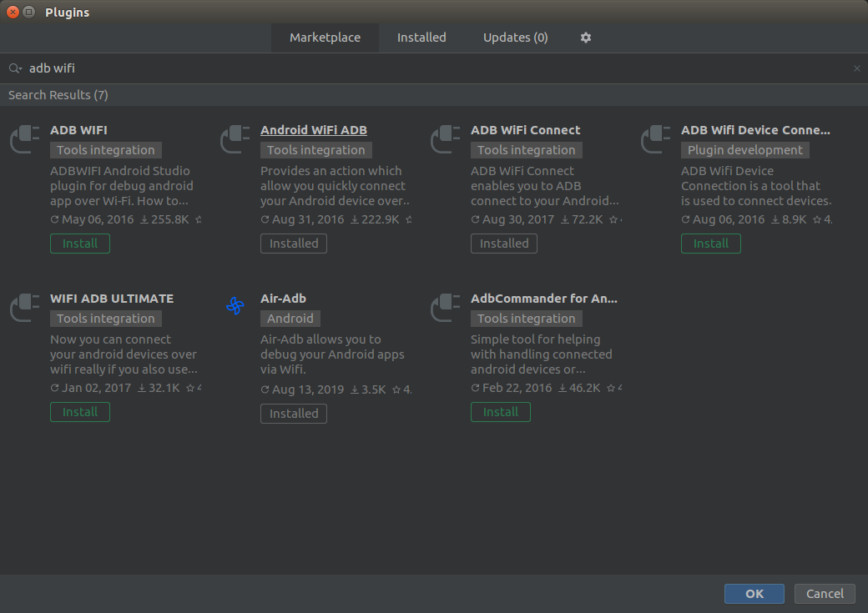Open the Air-Adb plugin title
Image resolution: width=868 pixels, height=613 pixels.
[x=284, y=299]
